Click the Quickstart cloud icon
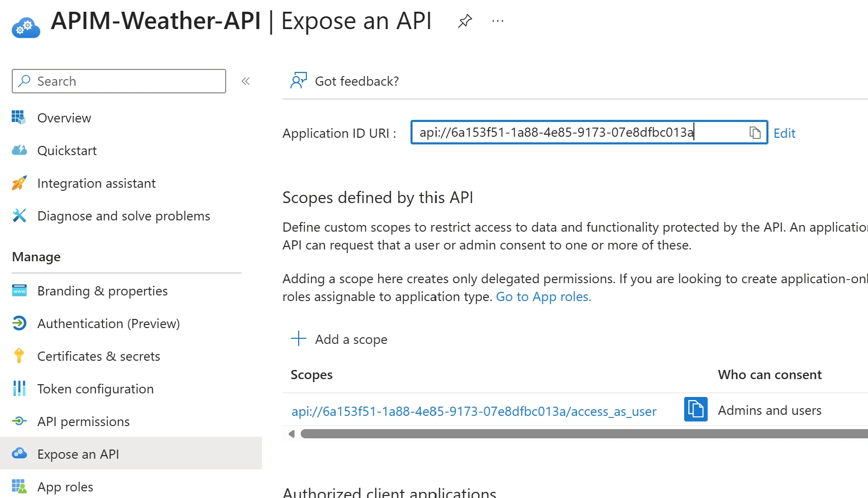868x498 pixels. click(19, 151)
